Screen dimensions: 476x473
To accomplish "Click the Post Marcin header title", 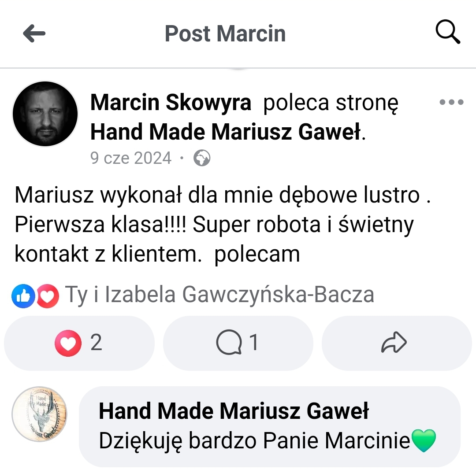I will [225, 33].
